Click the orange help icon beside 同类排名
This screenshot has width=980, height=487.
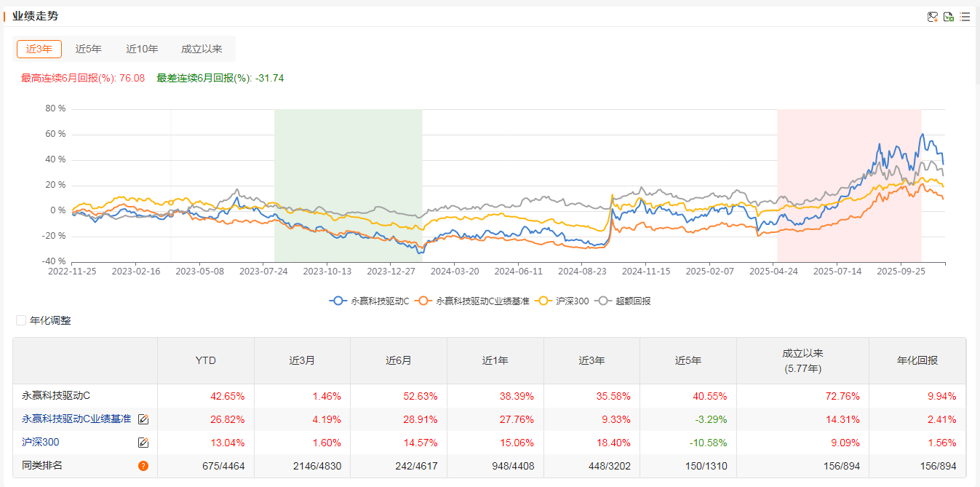pos(143,466)
